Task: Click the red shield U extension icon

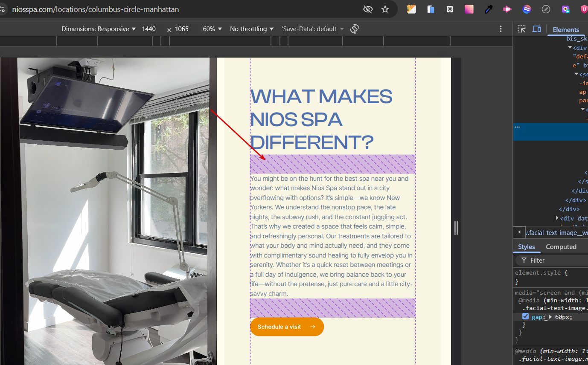Action: pos(583,9)
